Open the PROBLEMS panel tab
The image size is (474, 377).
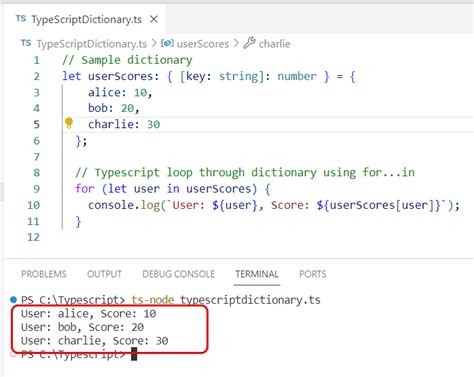click(x=44, y=274)
